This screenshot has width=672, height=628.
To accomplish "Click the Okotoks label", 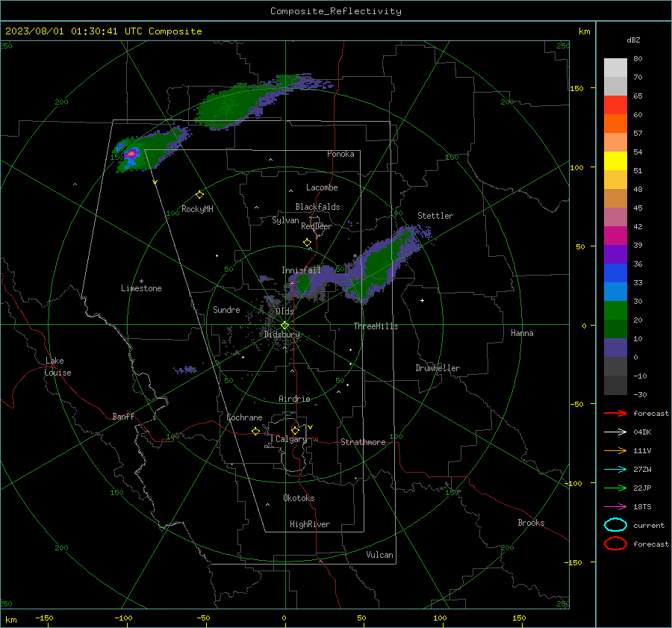I will coord(299,498).
